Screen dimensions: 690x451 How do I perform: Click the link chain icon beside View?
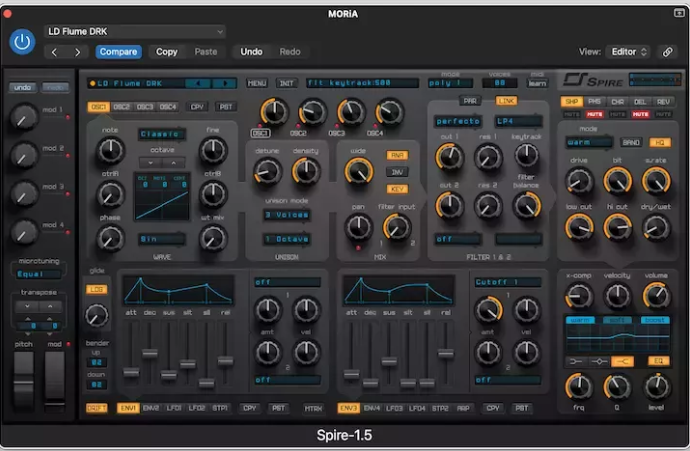click(x=668, y=52)
